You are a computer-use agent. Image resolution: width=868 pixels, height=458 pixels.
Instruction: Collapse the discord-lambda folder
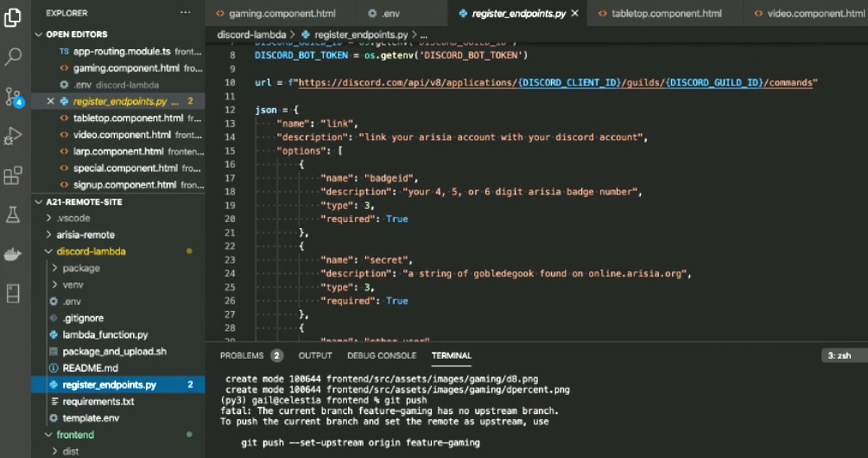tap(90, 252)
